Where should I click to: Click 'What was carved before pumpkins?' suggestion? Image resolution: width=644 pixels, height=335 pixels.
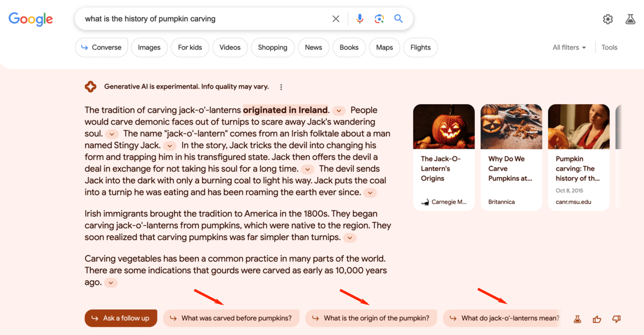pos(230,318)
